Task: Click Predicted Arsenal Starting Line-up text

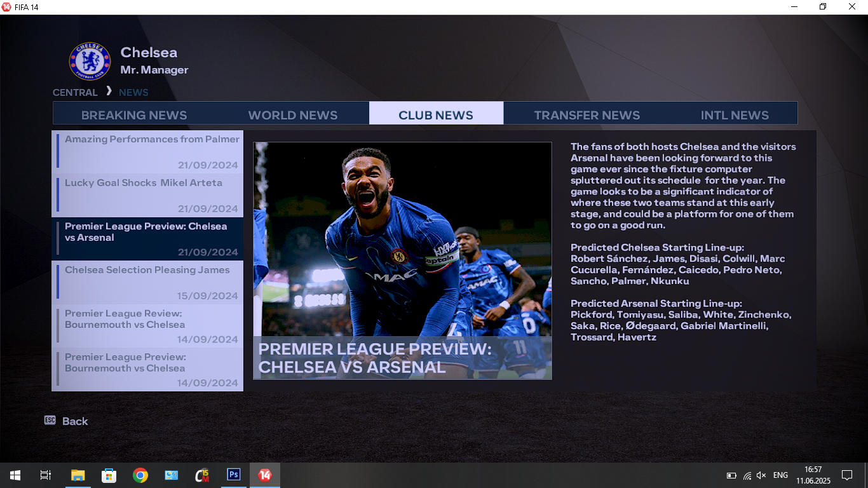Action: pyautogui.click(x=656, y=304)
